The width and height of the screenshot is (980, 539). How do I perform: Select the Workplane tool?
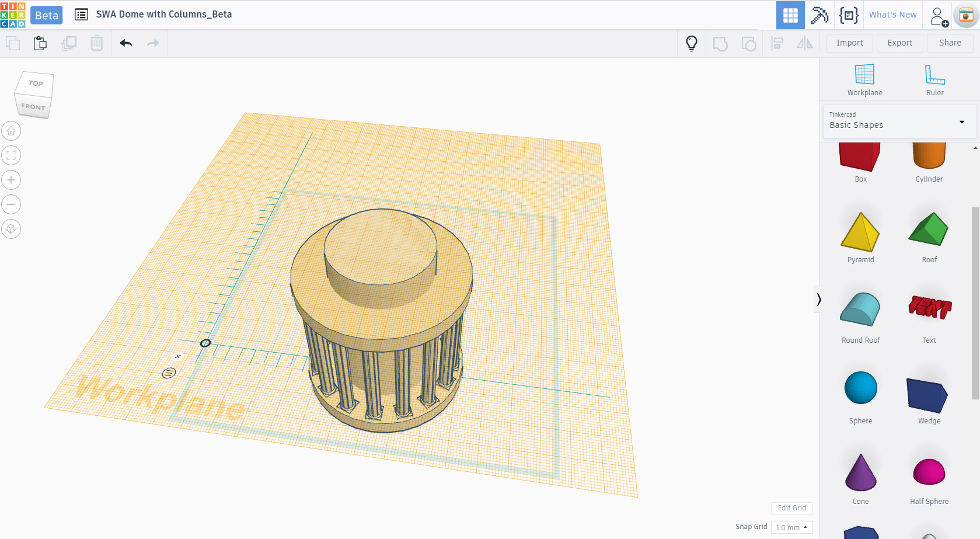pos(865,80)
